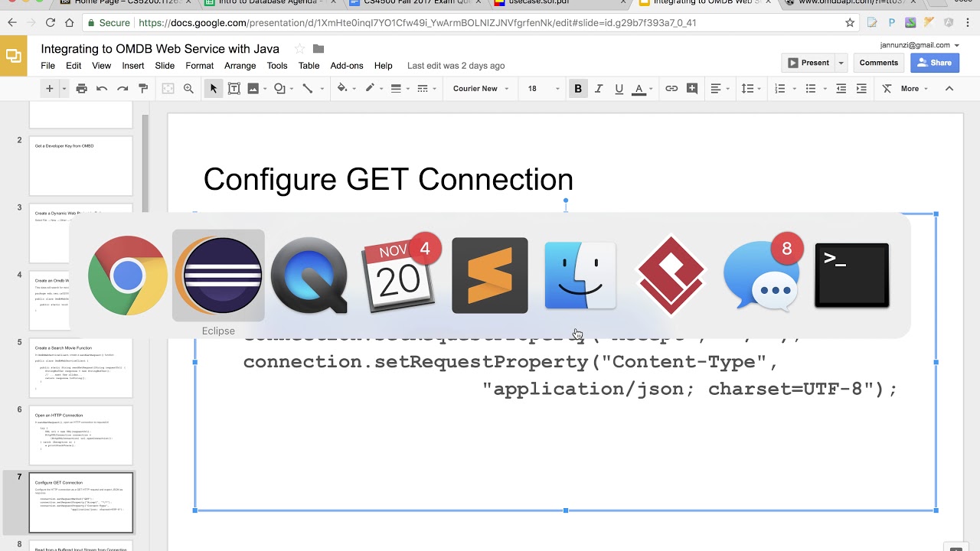Select the arrow Select cursor tool

pyautogui.click(x=214, y=89)
